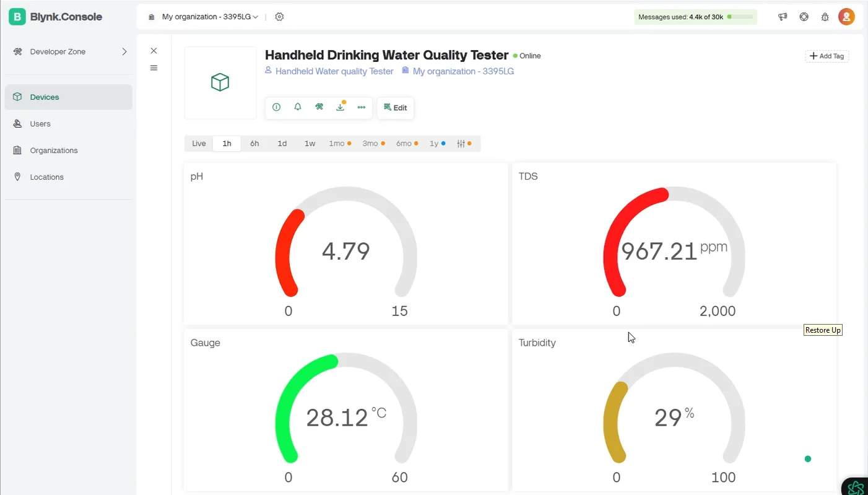Screen dimensions: 868x495
Task: Select the 1mo time range
Action: coord(340,144)
